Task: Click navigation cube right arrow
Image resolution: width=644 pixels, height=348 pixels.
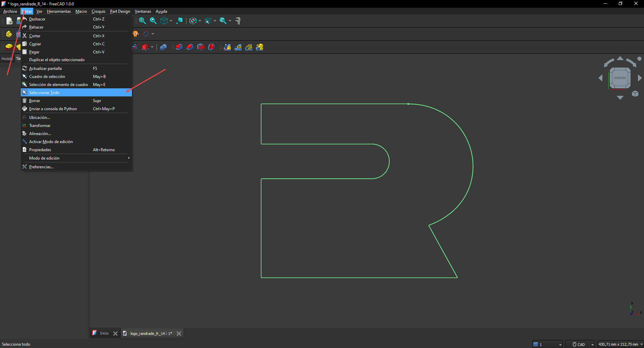Action: [x=640, y=78]
